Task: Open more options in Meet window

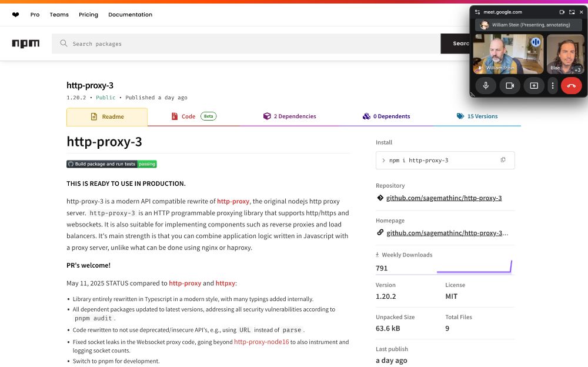Action: 552,85
